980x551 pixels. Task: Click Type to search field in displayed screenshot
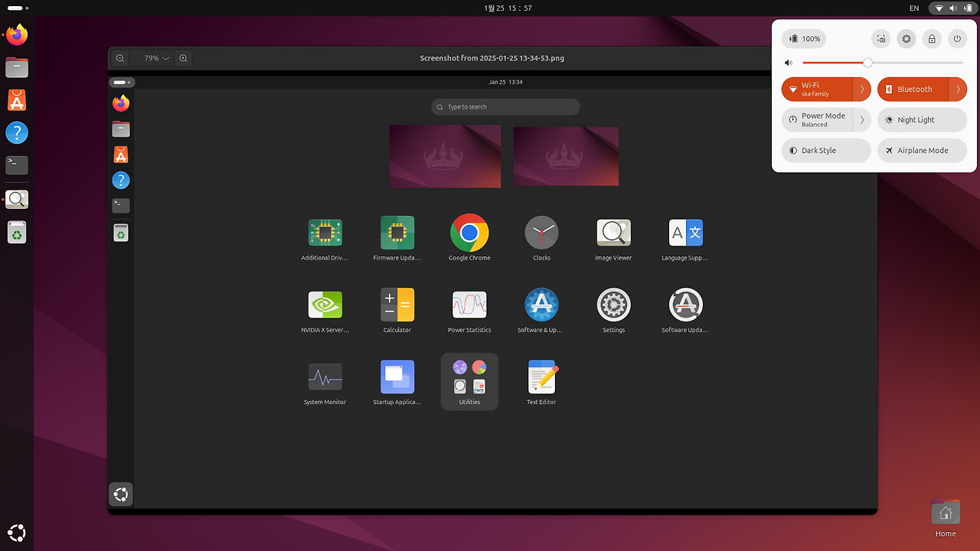click(x=505, y=107)
